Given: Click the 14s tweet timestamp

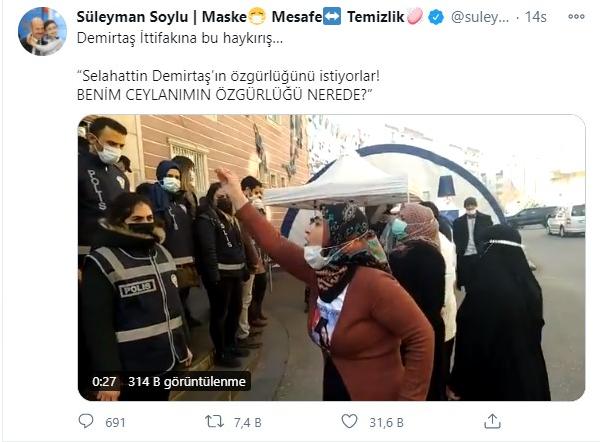Looking at the screenshot, I should (x=535, y=17).
